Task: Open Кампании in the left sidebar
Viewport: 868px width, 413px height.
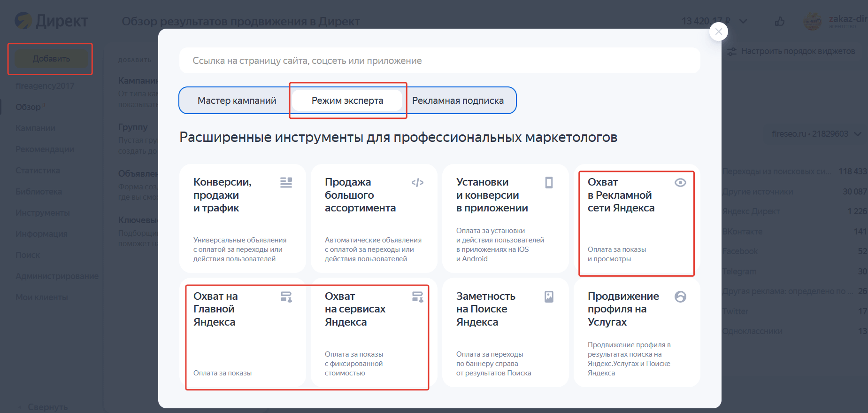Action: (x=35, y=128)
